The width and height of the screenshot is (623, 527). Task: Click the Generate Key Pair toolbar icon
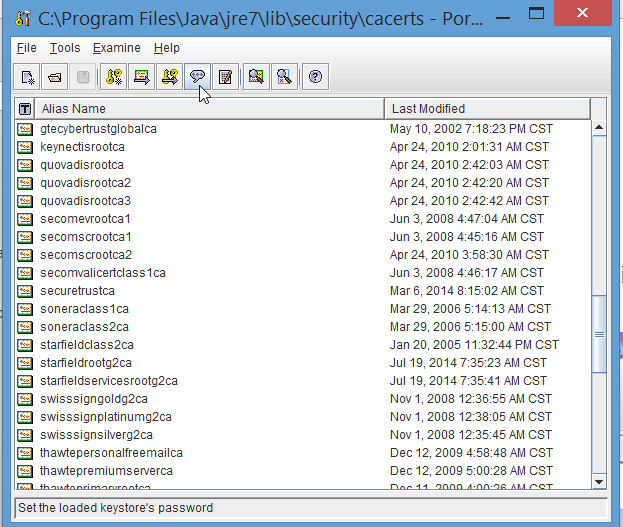click(114, 77)
